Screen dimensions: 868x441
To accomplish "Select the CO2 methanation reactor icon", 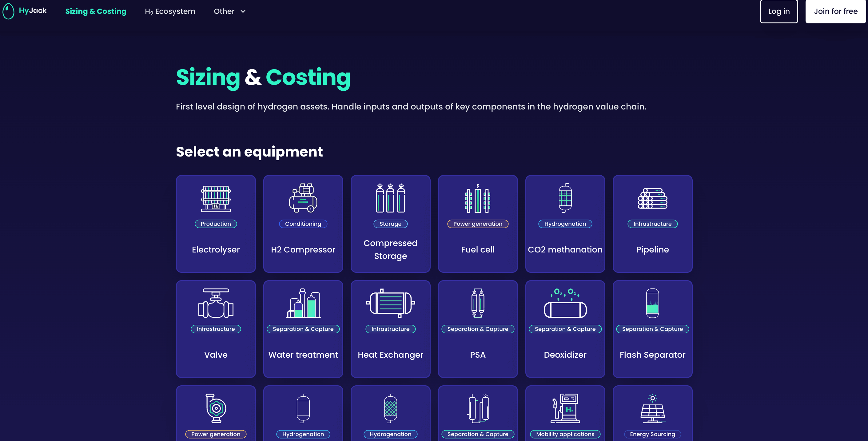I will coord(565,198).
